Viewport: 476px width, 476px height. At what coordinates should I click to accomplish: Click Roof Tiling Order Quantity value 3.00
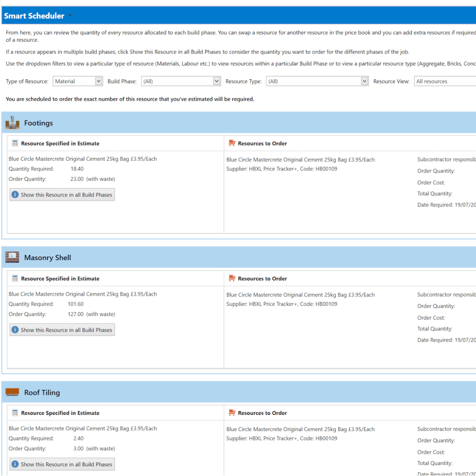click(78, 449)
